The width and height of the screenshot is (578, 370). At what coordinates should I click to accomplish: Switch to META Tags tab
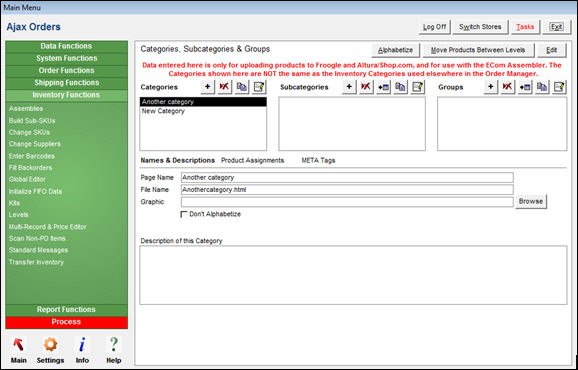click(x=318, y=161)
